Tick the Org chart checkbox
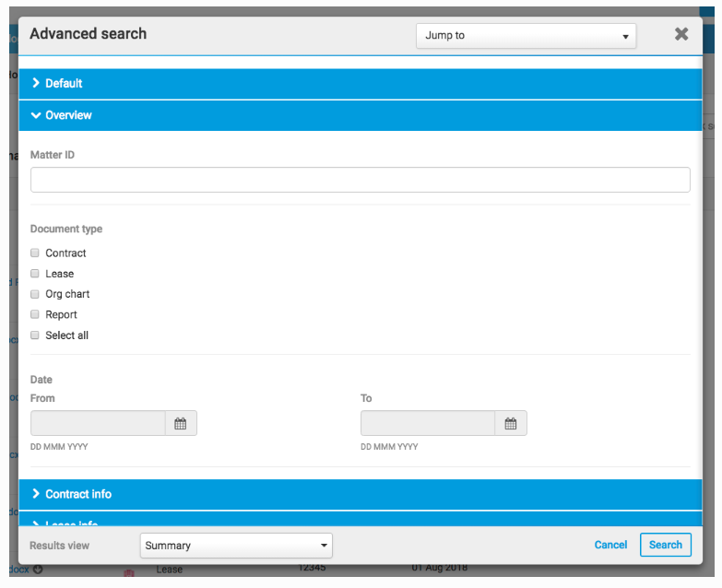The image size is (722, 588). pos(35,294)
